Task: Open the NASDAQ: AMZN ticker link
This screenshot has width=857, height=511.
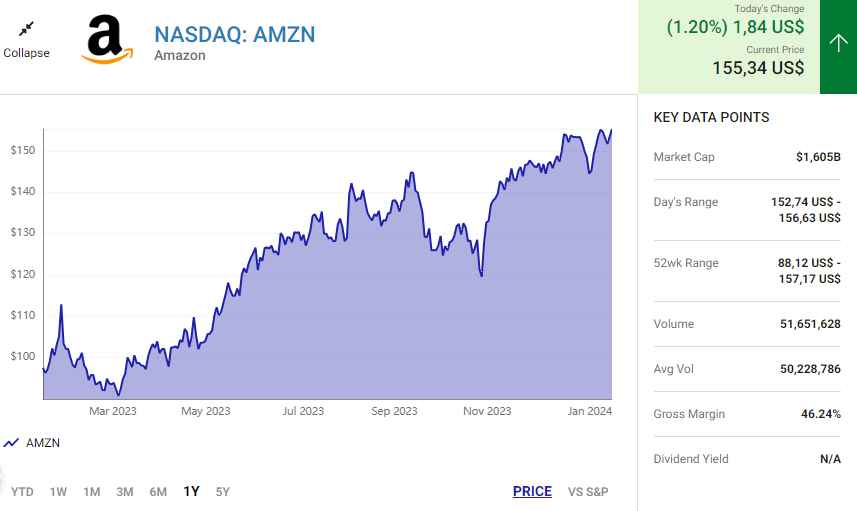Action: [x=234, y=34]
